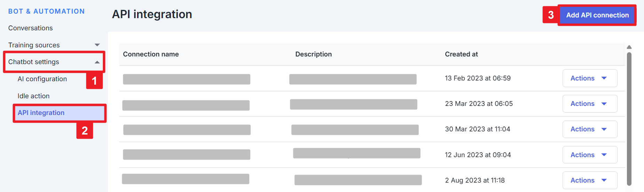Screen dimensions: 644x192
Task: Click the Add API connection button
Action: 597,15
